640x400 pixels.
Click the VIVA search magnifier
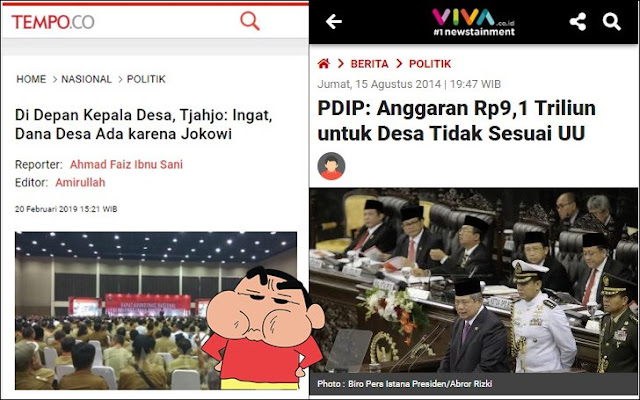[611, 22]
